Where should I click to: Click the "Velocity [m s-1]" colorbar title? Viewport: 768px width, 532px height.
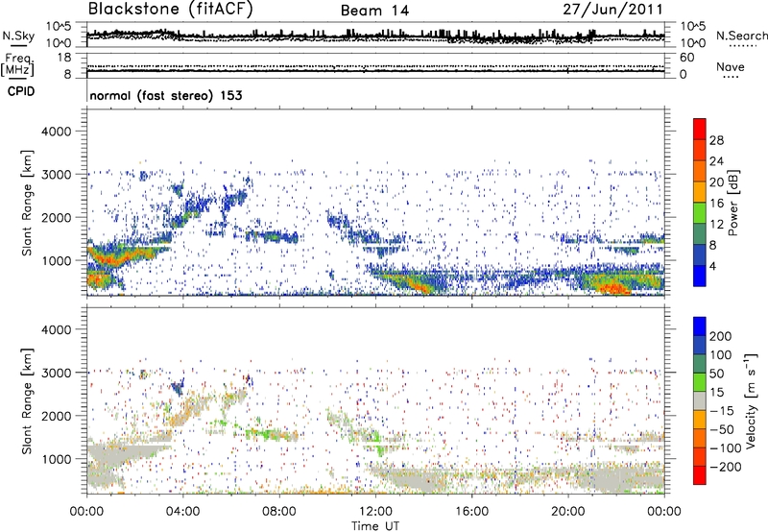[751, 400]
